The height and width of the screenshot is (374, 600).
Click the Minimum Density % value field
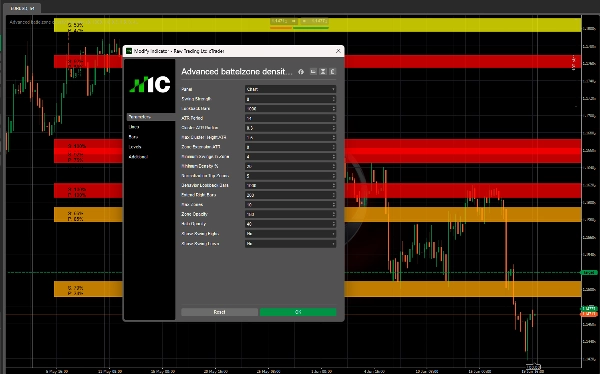(x=290, y=166)
